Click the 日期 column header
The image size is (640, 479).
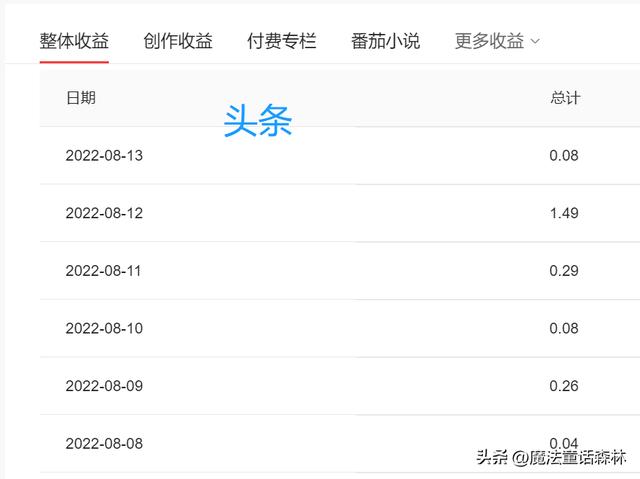pyautogui.click(x=81, y=98)
